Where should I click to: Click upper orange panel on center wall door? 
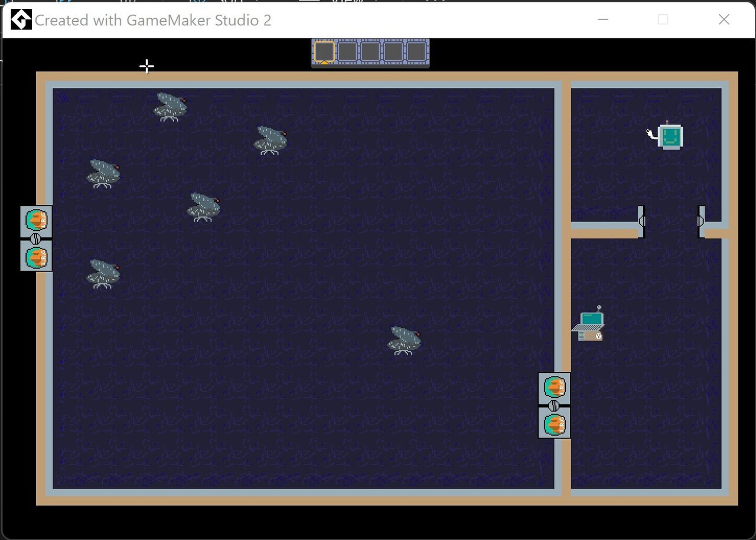(555, 387)
